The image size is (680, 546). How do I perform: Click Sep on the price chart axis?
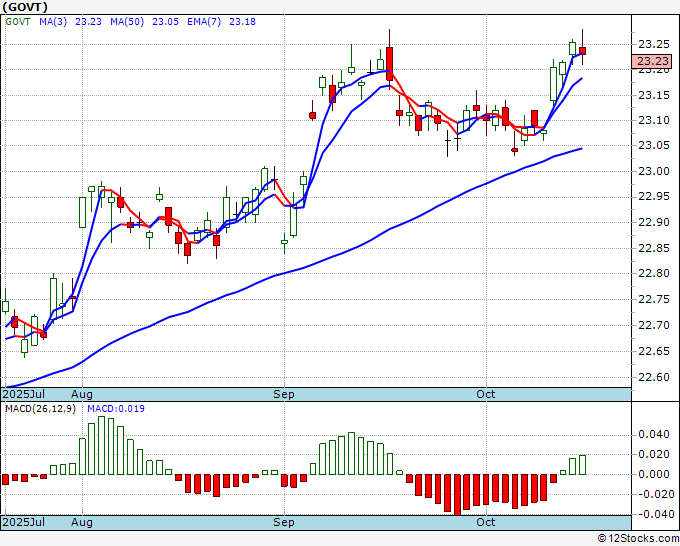click(284, 394)
